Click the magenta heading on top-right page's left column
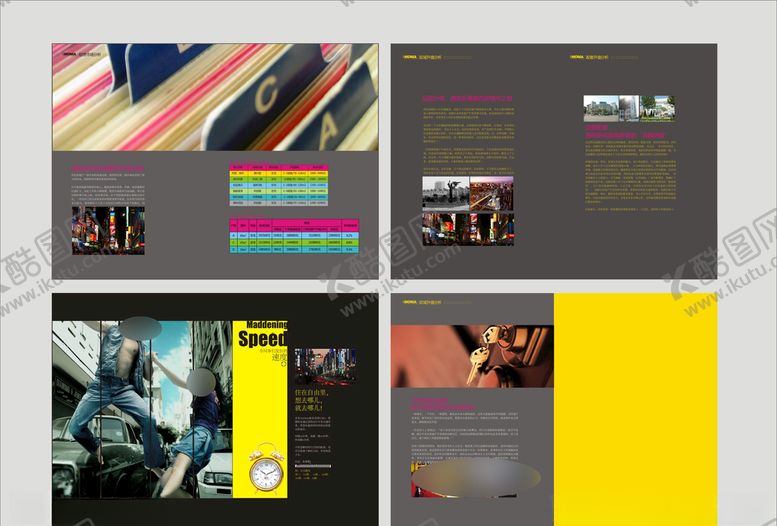 point(466,99)
